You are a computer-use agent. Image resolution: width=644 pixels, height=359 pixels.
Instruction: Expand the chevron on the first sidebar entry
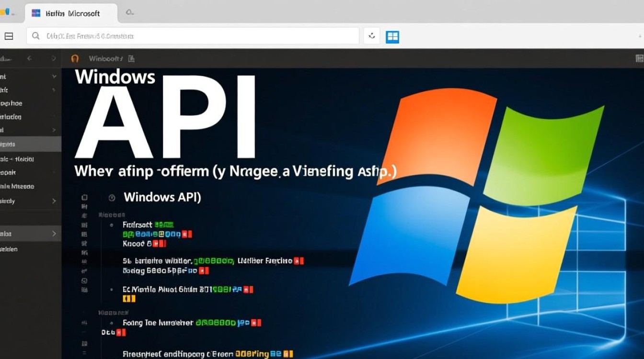54,76
